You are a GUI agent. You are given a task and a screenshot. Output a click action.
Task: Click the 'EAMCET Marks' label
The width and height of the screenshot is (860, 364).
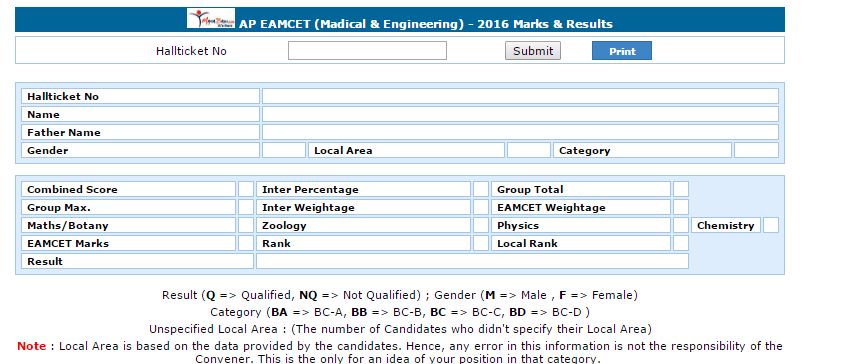(128, 244)
